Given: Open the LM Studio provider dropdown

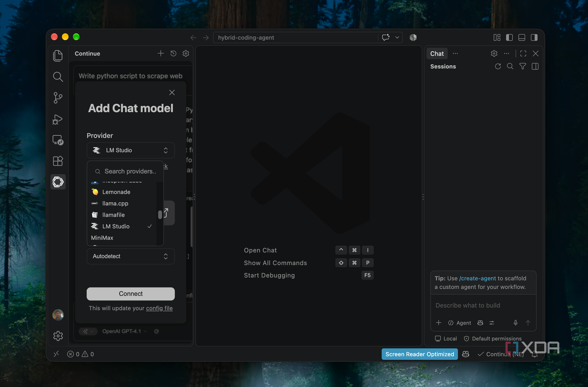Looking at the screenshot, I should (x=131, y=150).
